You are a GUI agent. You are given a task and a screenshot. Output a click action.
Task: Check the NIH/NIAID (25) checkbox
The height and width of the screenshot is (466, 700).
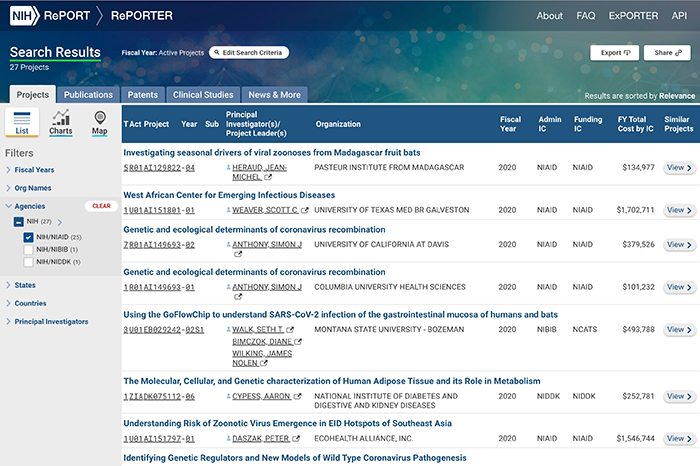point(28,237)
